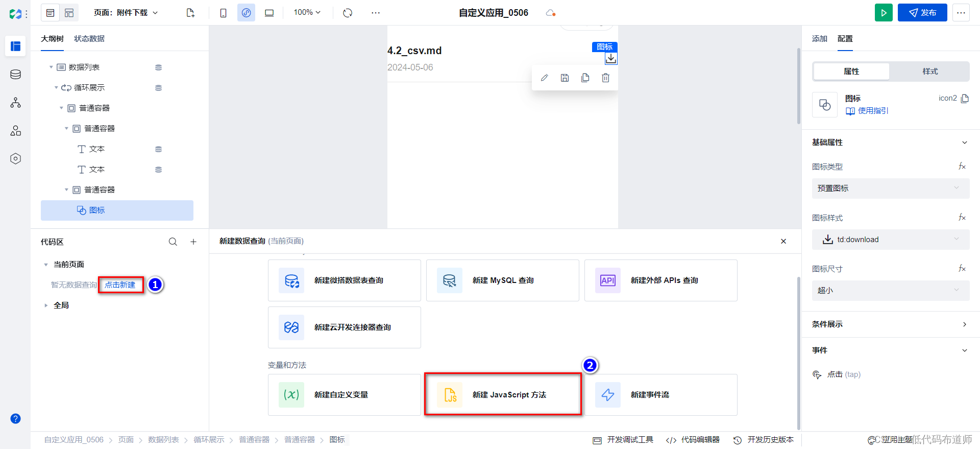Viewport: 980px width, 449px height.
Task: Click the cloud sync status icon
Action: click(551, 13)
